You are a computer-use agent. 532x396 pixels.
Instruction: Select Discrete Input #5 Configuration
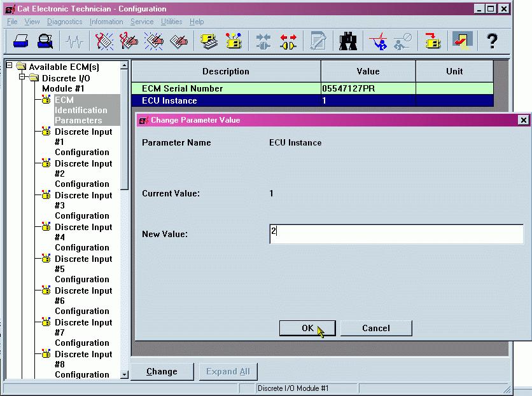[x=82, y=269]
